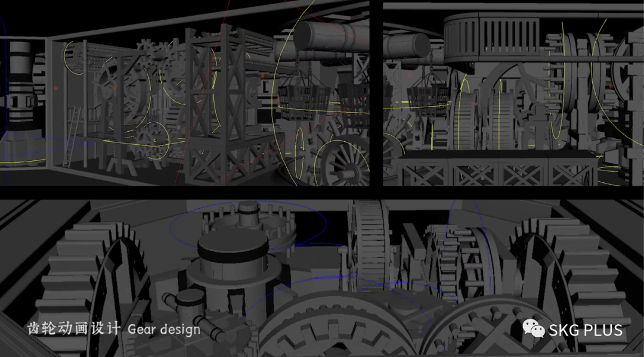Click the round cylinder cap in bottom viewport

pyautogui.click(x=233, y=246)
